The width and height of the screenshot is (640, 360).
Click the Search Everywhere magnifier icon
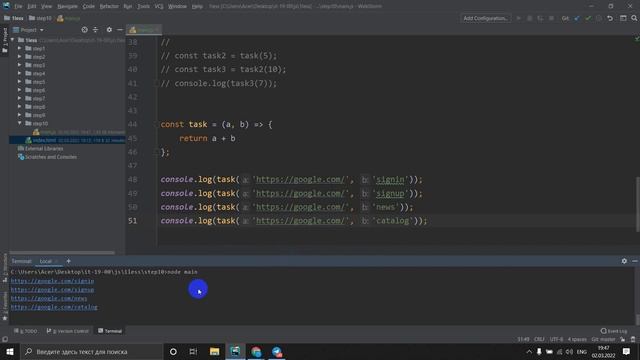634,18
